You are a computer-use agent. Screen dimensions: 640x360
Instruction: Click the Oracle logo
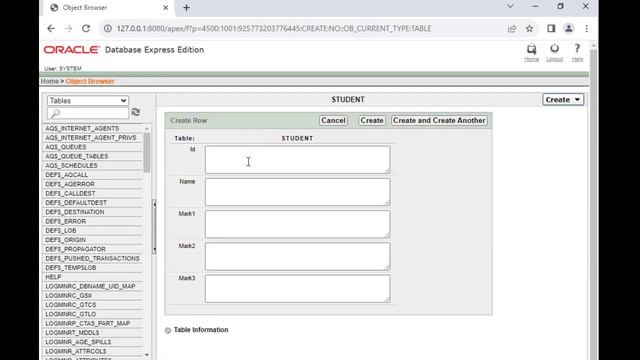71,50
